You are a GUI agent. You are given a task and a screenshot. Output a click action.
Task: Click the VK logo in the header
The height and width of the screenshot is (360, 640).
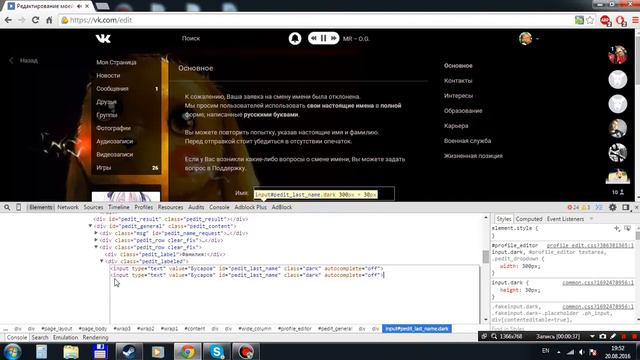tap(103, 38)
